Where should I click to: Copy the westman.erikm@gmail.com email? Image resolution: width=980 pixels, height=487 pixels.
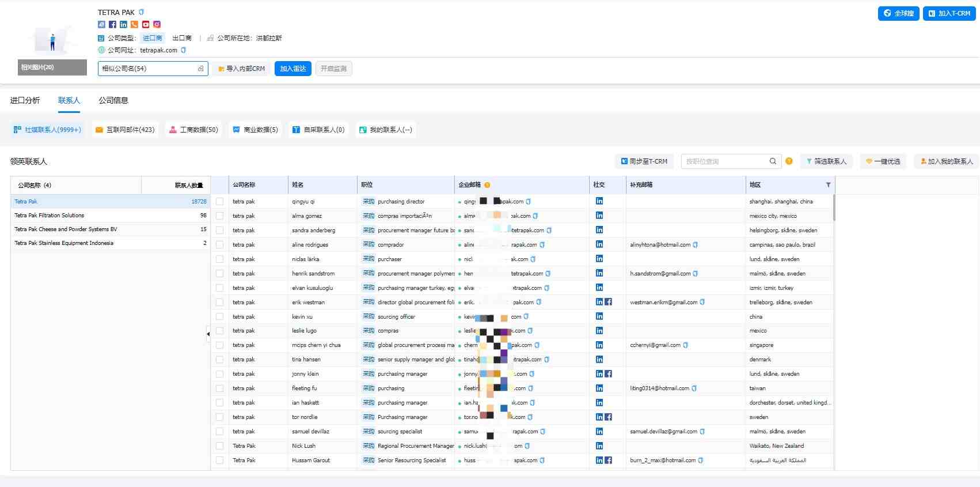(702, 302)
